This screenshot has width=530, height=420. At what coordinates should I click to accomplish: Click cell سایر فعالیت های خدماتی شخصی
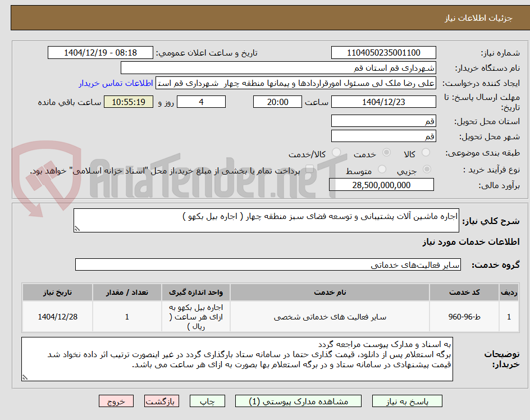(330, 317)
